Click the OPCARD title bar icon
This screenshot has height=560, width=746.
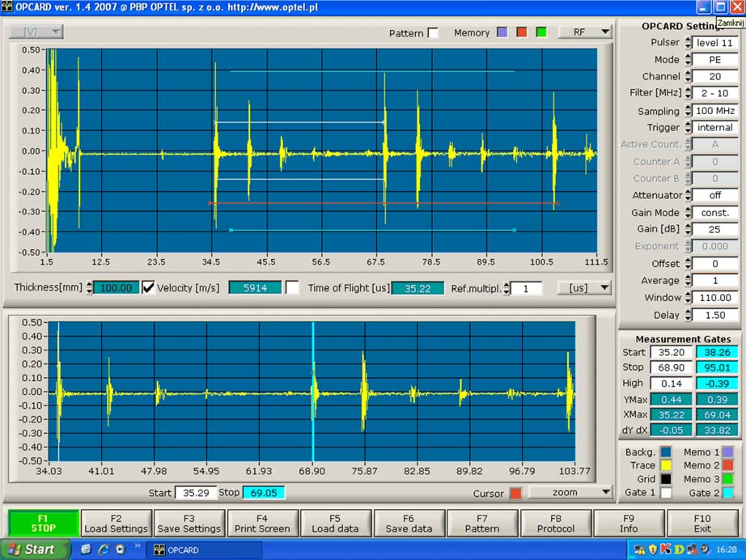[x=6, y=6]
